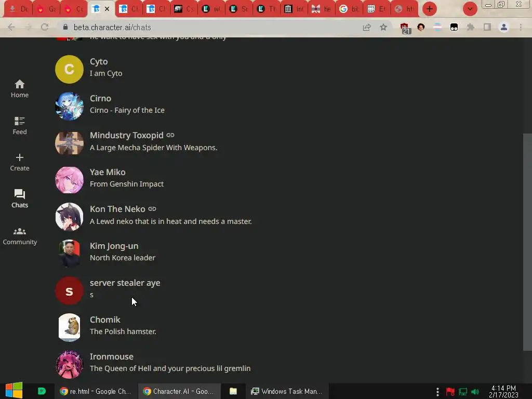Open Kon The Neko chat name
The height and width of the screenshot is (399, 532).
(117, 209)
